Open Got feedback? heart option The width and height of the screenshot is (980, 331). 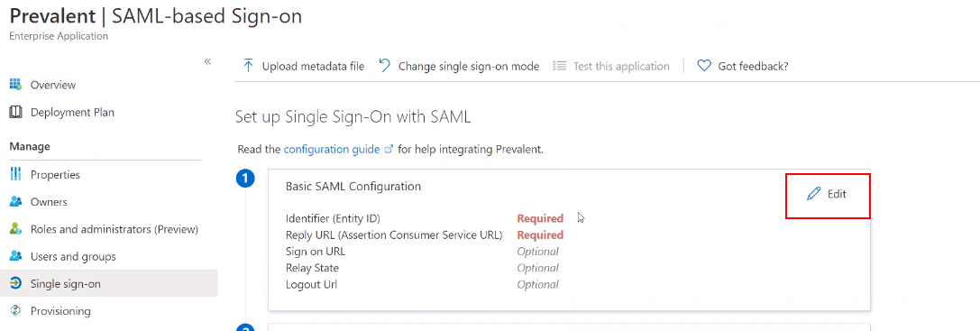pos(743,66)
